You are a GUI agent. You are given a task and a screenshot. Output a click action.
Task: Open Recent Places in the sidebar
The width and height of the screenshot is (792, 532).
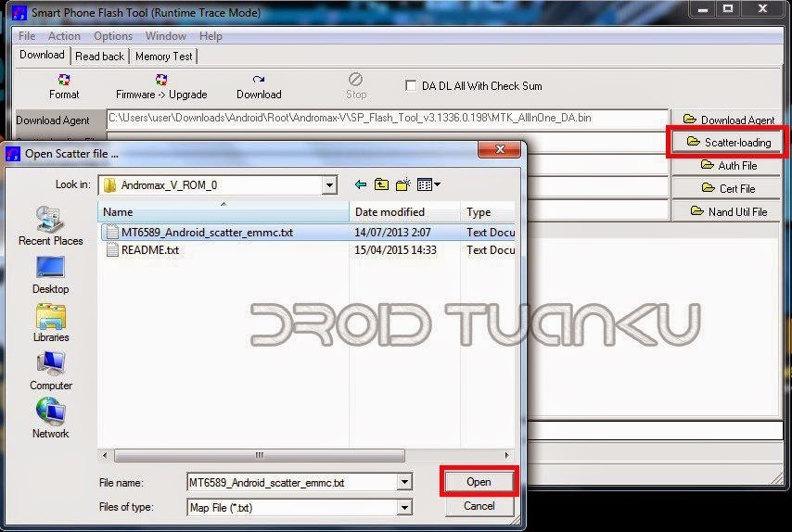coord(50,226)
